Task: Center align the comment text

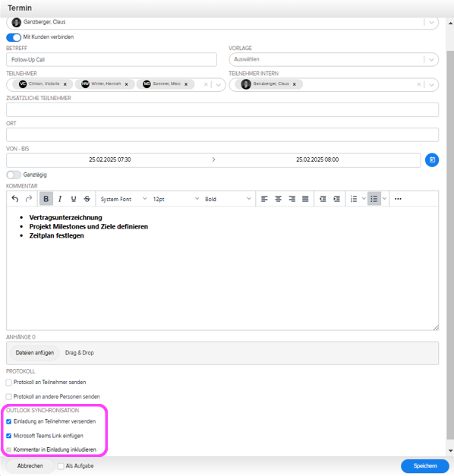Action: (x=278, y=199)
